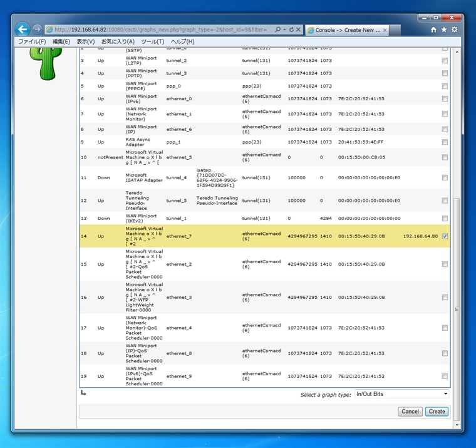Check the box for row 17 ethernet_4
This screenshot has width=476, height=448.
point(445,328)
